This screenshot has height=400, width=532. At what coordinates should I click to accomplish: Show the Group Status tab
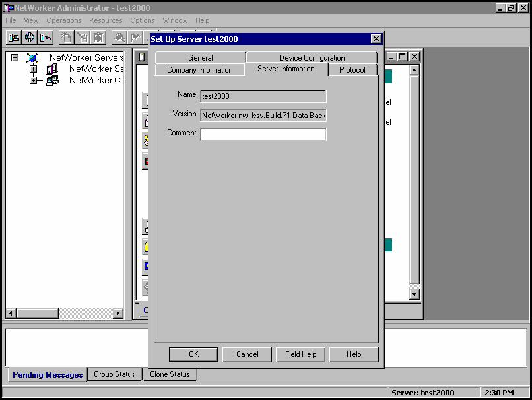(x=114, y=374)
